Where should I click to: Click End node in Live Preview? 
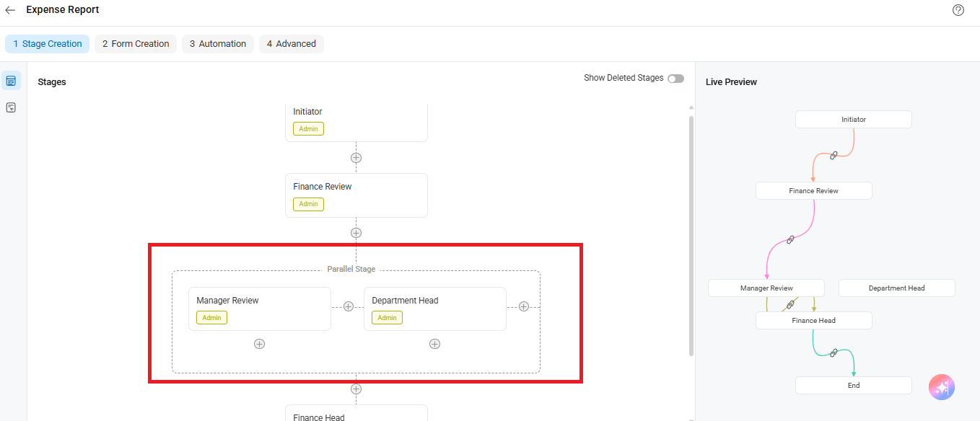[x=854, y=386]
